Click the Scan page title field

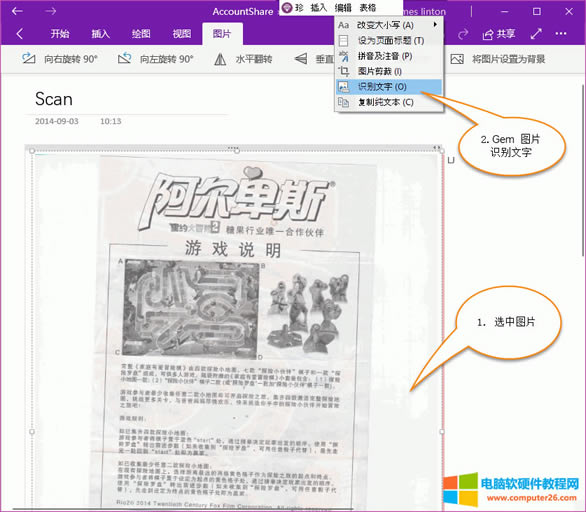click(54, 99)
